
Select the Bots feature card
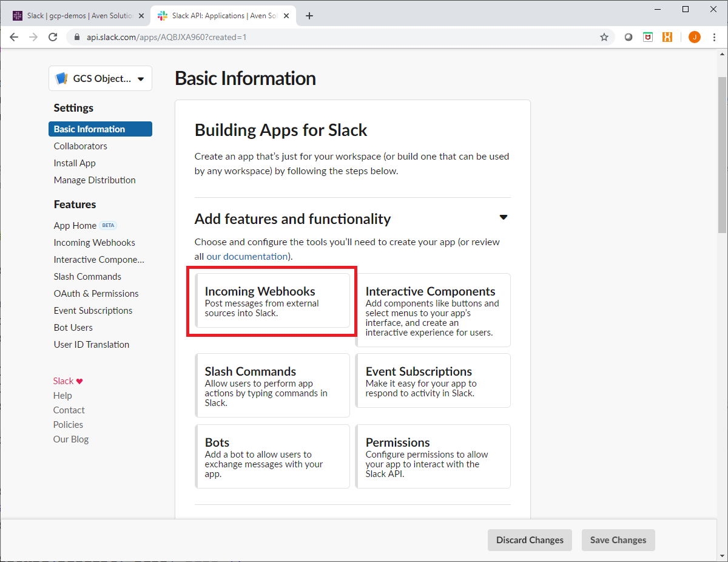[x=272, y=456]
